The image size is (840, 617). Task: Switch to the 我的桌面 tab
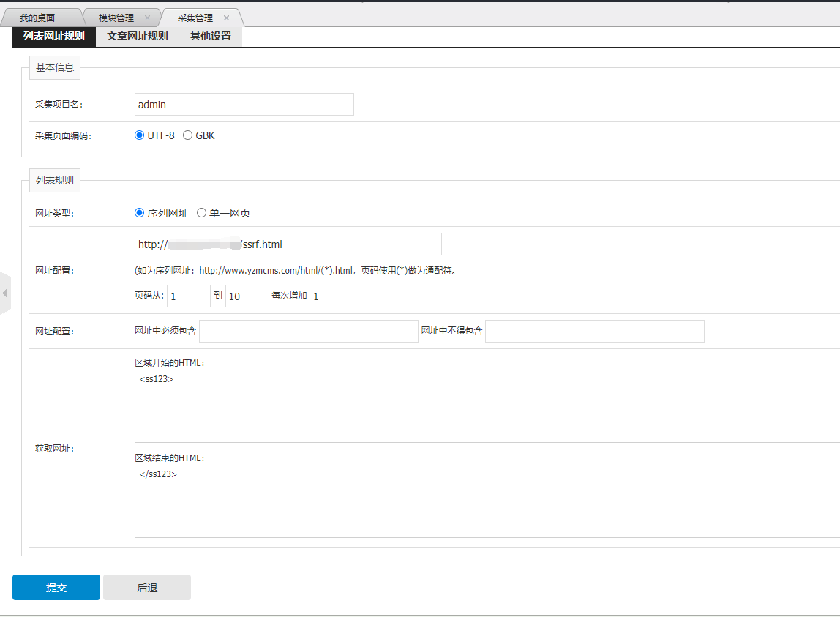37,18
